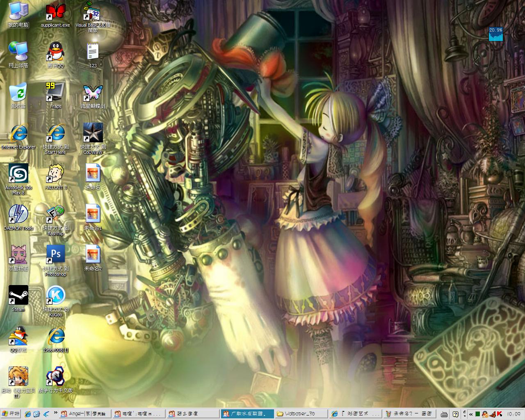Launch 魔力宝贝 II game shortcut

click(18, 382)
